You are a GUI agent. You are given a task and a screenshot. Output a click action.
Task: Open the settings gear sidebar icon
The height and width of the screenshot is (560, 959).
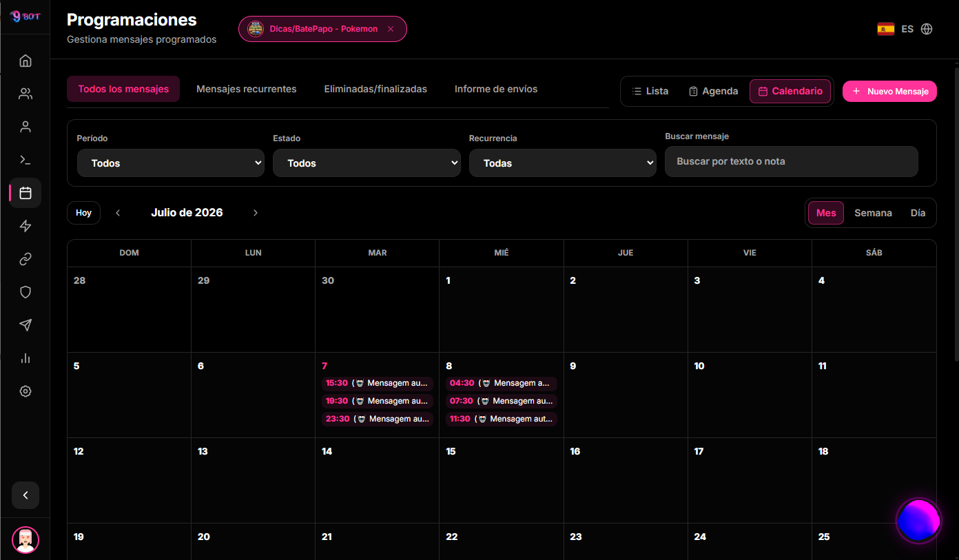(25, 391)
